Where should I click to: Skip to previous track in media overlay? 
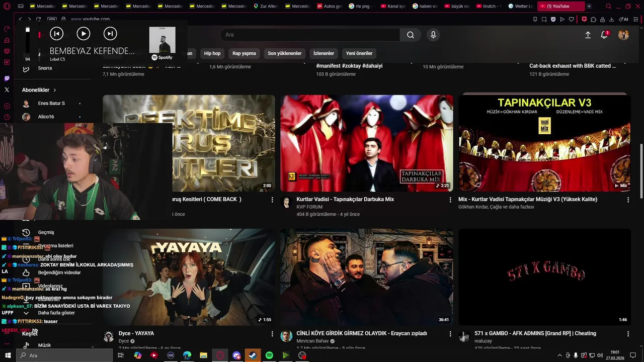pyautogui.click(x=56, y=34)
